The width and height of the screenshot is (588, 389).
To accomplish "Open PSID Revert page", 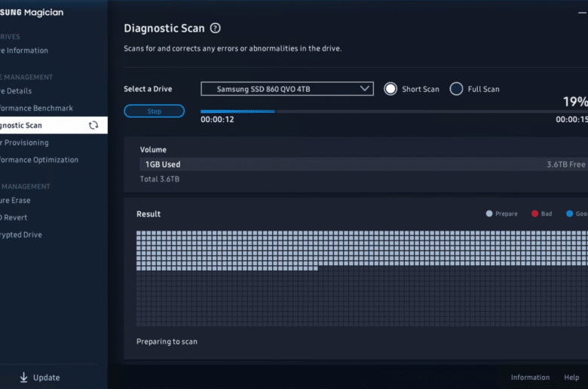I will click(14, 218).
